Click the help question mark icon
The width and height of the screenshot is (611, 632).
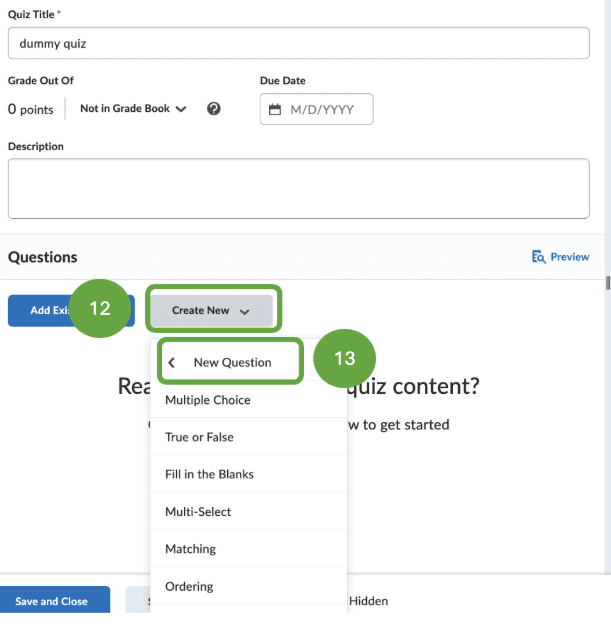pyautogui.click(x=214, y=108)
